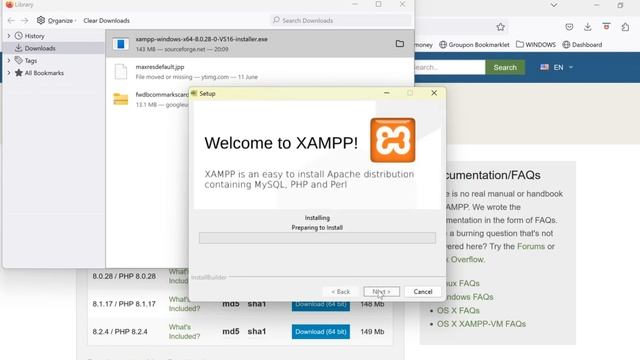
Task: Click md5 link for 8.2.4 row
Action: click(x=231, y=331)
